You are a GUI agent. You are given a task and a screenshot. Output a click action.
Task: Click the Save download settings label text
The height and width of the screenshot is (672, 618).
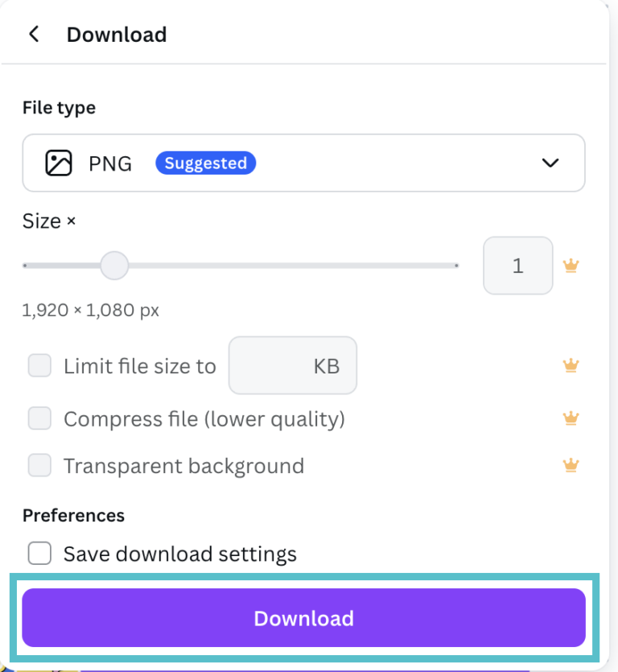(180, 554)
